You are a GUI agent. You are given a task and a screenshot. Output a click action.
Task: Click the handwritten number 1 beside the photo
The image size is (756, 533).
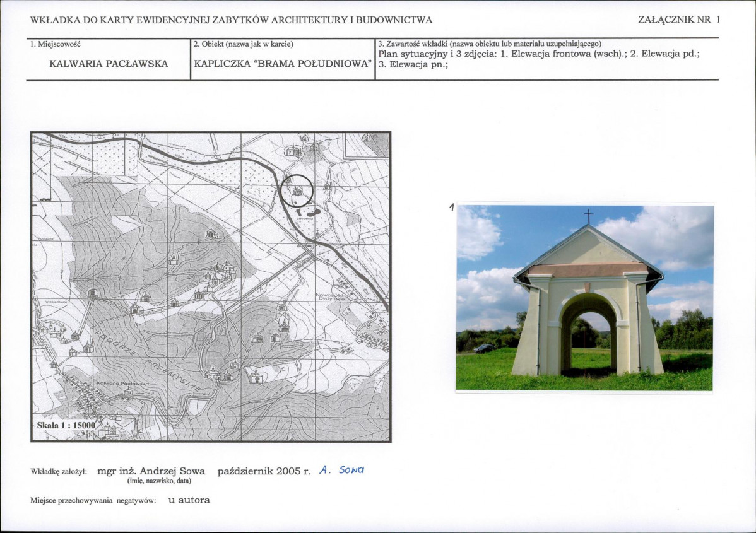451,208
